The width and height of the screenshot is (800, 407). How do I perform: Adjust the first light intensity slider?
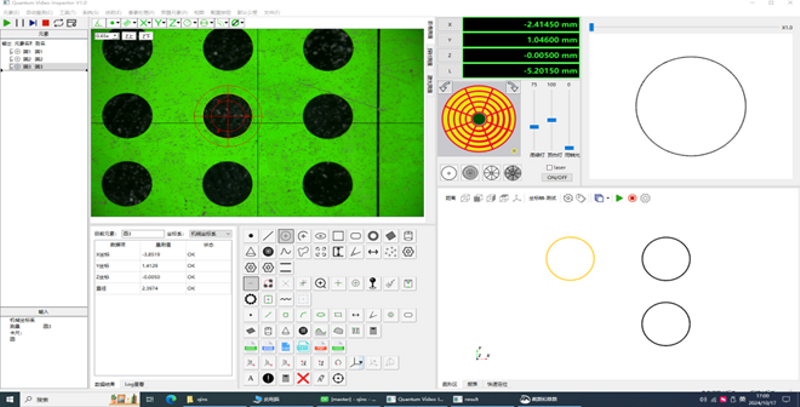[x=535, y=127]
